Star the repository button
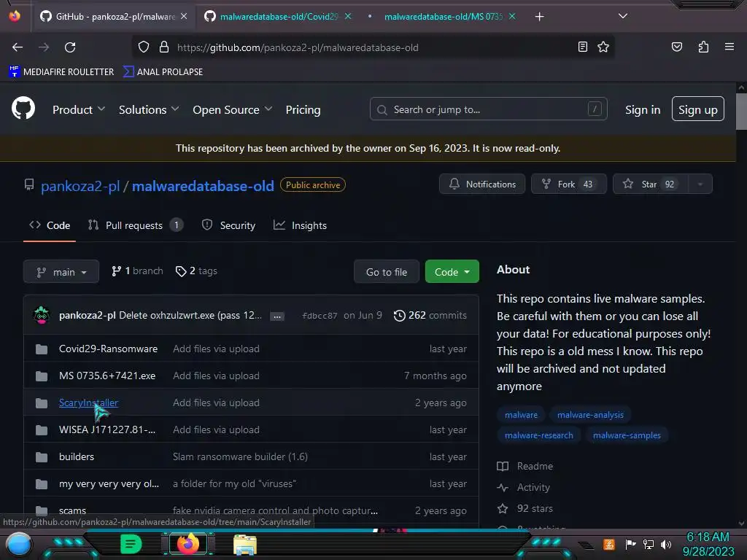Screen dimensions: 747x560 click(x=650, y=184)
